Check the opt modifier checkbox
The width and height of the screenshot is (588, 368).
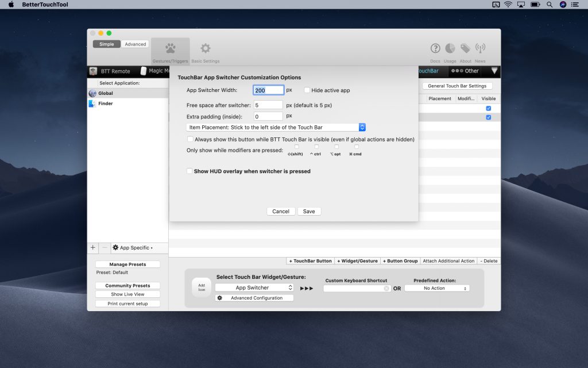point(336,147)
